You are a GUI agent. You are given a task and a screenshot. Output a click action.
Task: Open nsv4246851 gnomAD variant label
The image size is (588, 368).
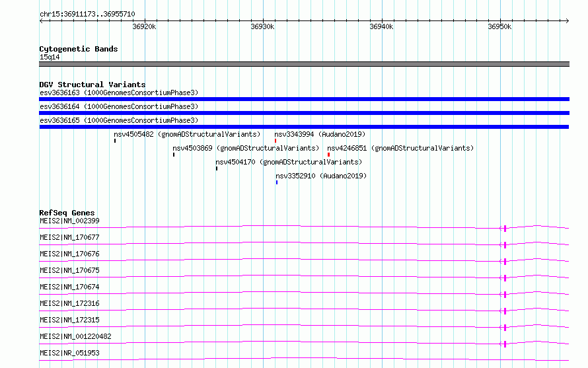(400, 148)
